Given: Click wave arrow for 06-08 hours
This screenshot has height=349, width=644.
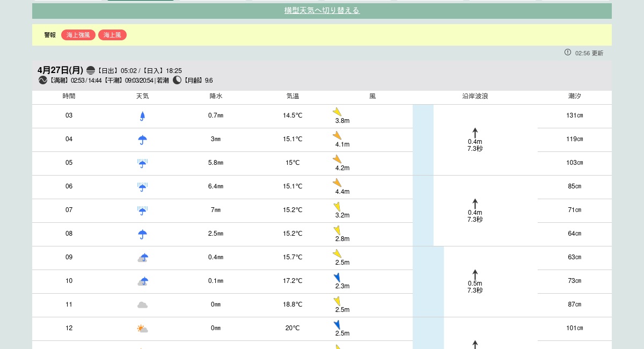Looking at the screenshot, I should coord(475,203).
